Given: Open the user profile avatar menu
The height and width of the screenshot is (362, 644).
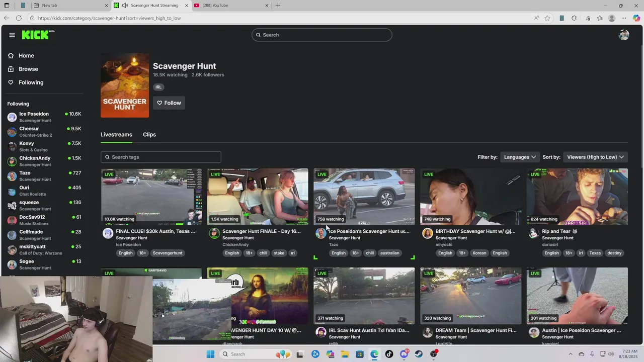Looking at the screenshot, I should coord(624,35).
